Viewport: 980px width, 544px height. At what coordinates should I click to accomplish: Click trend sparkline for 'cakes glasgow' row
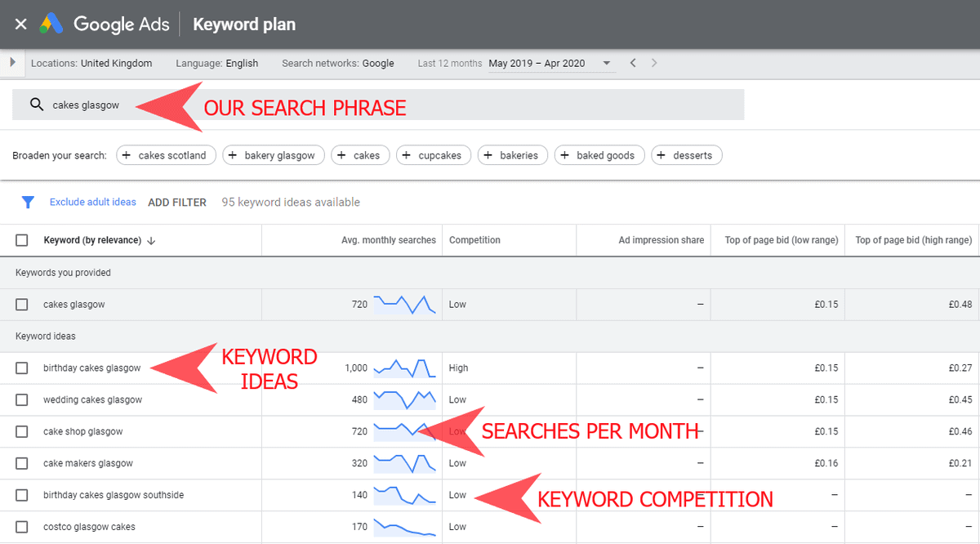[x=404, y=304]
